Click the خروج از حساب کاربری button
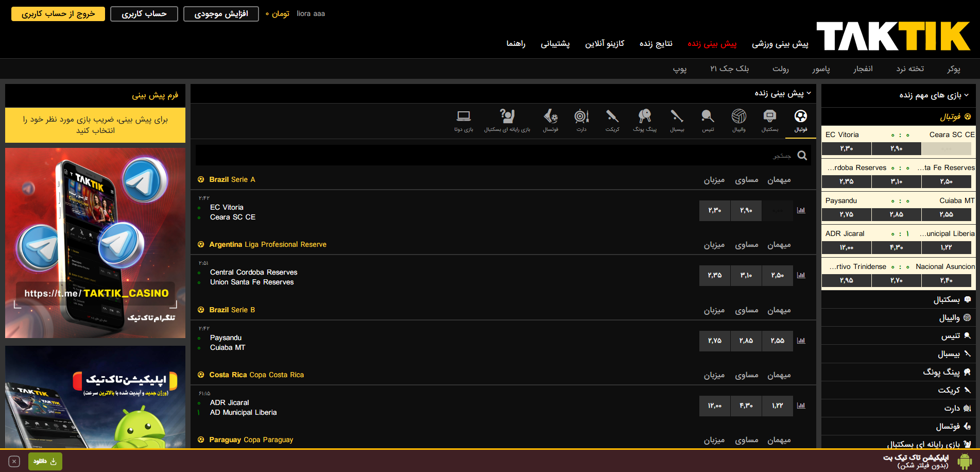Image resolution: width=980 pixels, height=472 pixels. coord(58,14)
